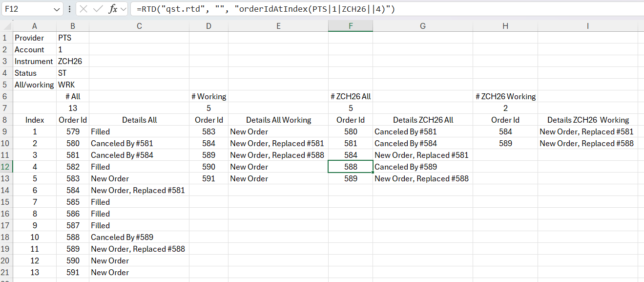This screenshot has width=644, height=282.
Task: Click the three-dot name box resize handle
Action: pos(69,9)
